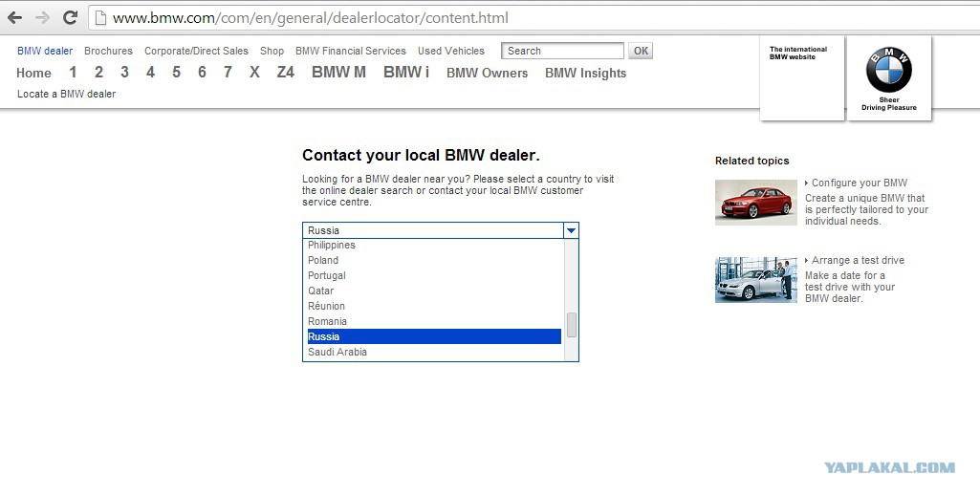Open the BMW Financial Services link
Viewport: 980px width, 496px height.
[351, 52]
